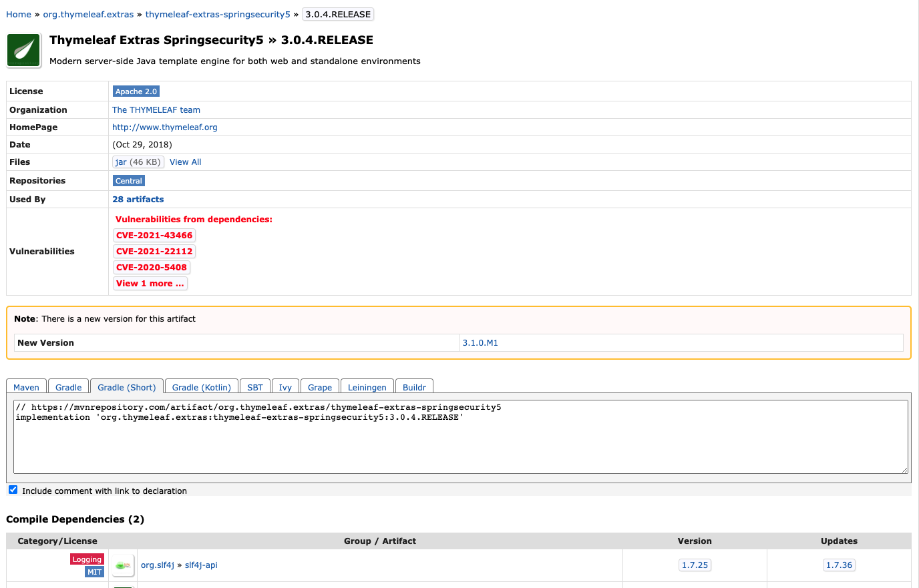This screenshot has height=588, width=919.
Task: Click the 3.0.4.RELEASE breadcrumb version
Action: pyautogui.click(x=338, y=14)
